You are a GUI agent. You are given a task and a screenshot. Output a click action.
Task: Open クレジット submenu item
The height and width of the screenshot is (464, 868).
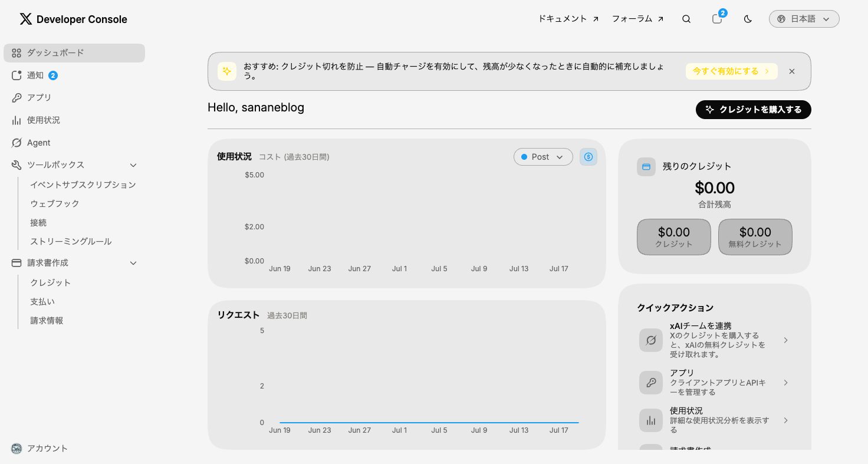(x=51, y=282)
